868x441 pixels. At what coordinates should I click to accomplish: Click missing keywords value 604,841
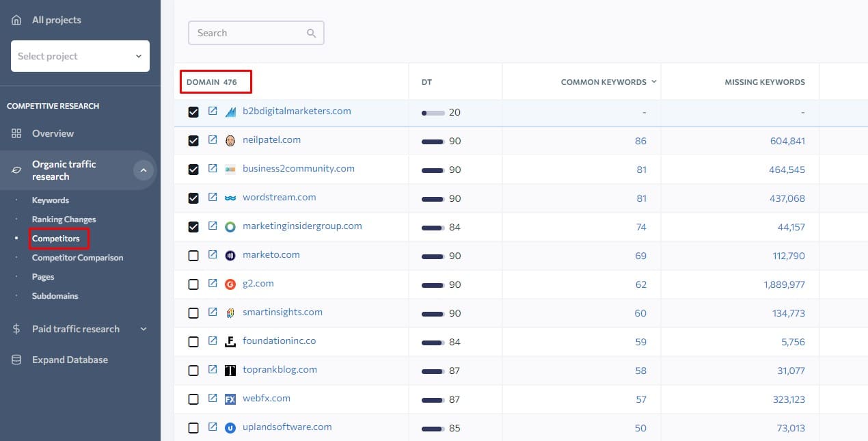[787, 142]
